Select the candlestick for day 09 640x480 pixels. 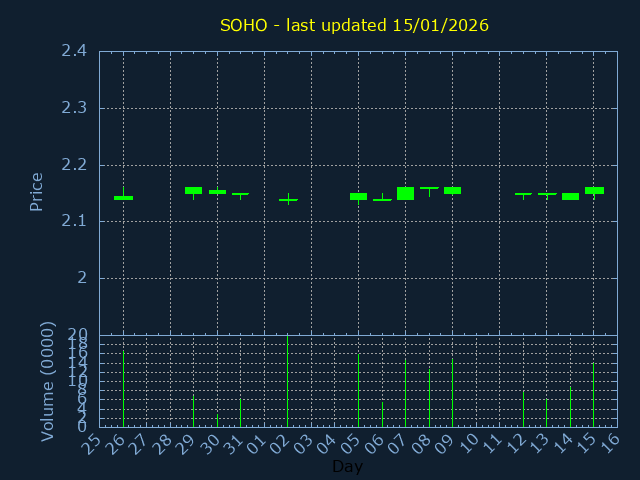(452, 190)
